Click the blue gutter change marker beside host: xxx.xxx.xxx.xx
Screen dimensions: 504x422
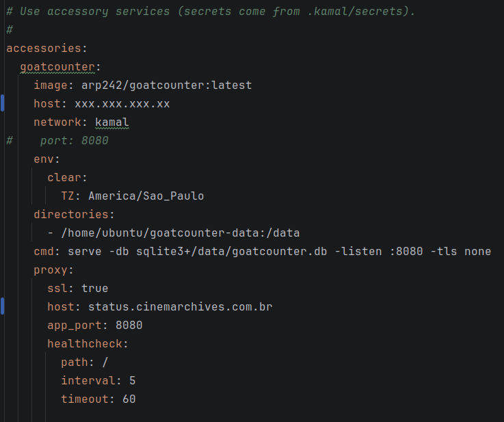click(x=2, y=103)
